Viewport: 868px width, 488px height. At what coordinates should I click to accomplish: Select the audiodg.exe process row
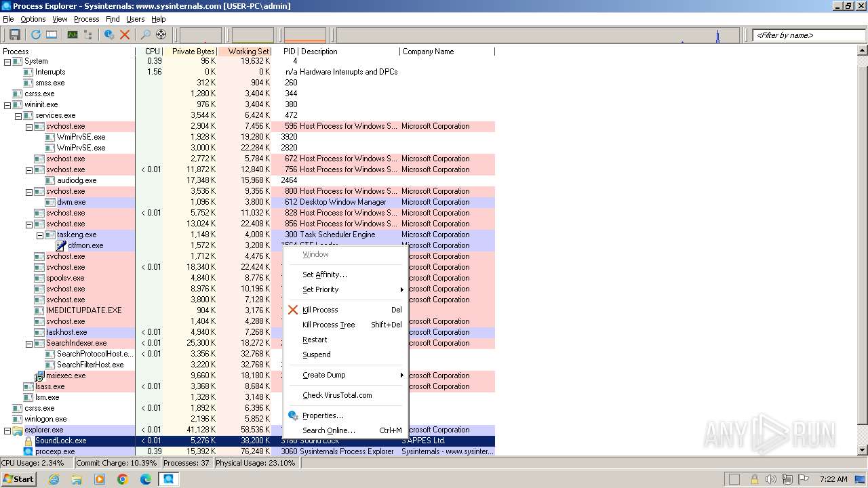pos(248,180)
